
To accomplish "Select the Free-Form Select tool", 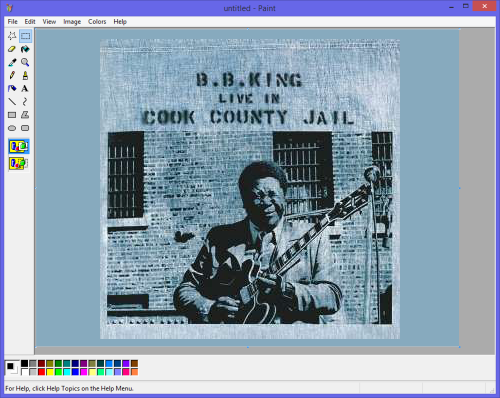I will tap(12, 36).
